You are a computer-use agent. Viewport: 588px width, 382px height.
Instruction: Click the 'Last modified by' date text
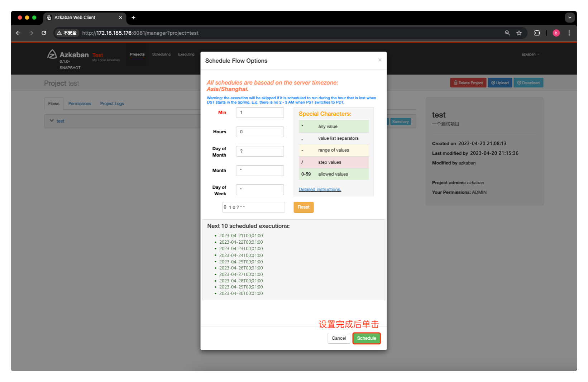click(494, 153)
